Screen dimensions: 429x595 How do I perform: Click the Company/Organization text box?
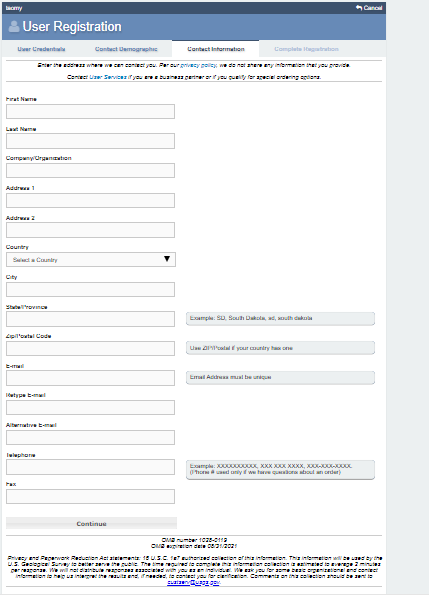tap(90, 171)
